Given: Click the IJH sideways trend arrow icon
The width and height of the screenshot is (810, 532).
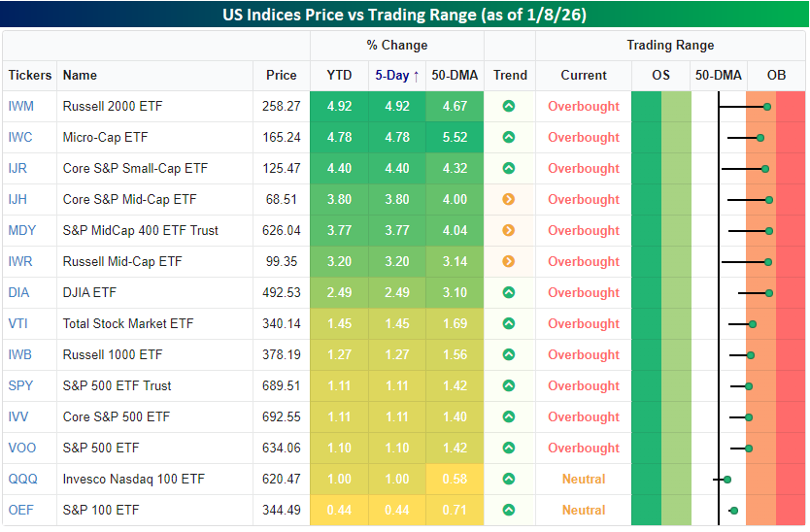Looking at the screenshot, I should pyautogui.click(x=508, y=200).
